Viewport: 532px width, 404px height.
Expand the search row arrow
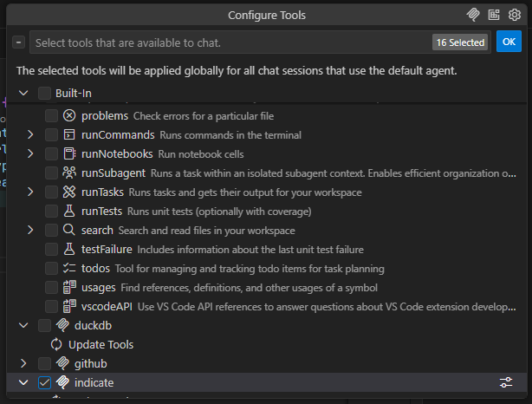pos(30,231)
